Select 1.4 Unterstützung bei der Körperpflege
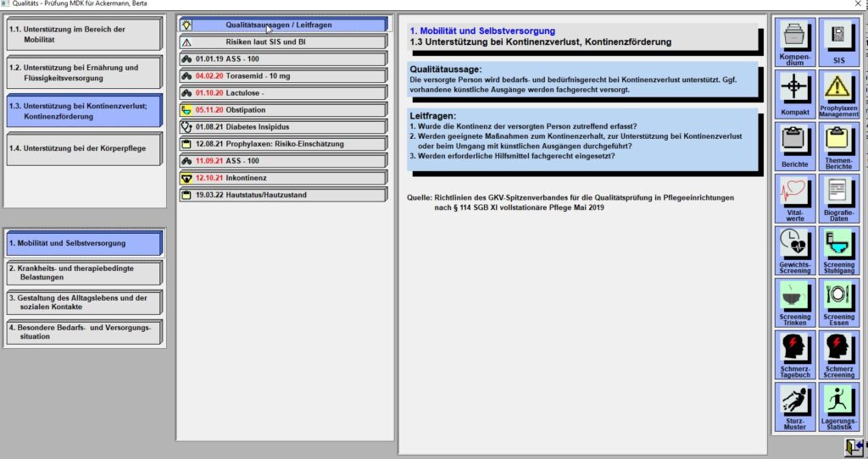 pos(81,147)
